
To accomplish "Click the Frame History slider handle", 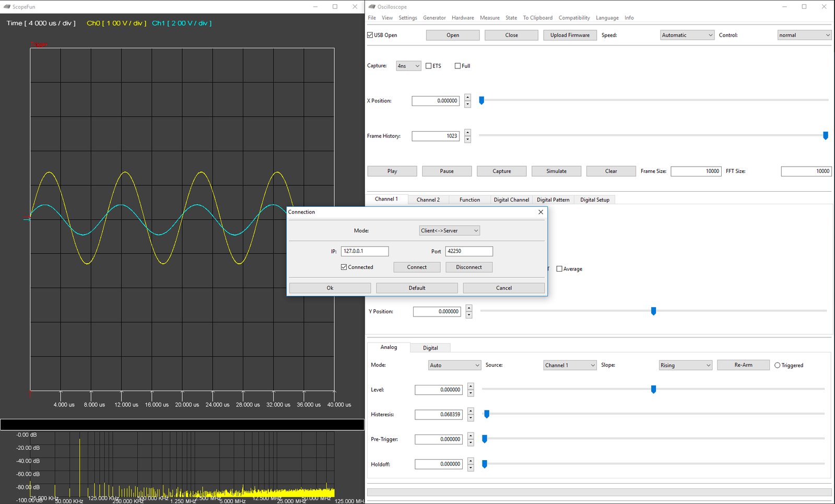I will pos(826,136).
